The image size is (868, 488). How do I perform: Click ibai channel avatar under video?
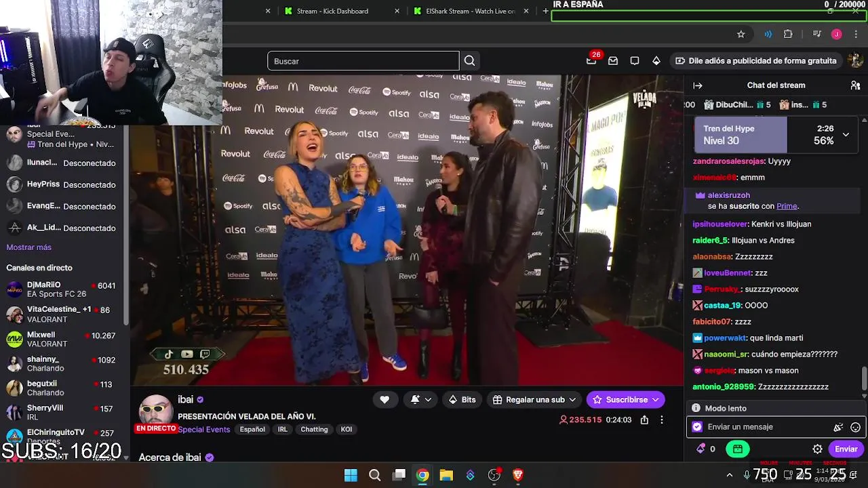point(156,413)
